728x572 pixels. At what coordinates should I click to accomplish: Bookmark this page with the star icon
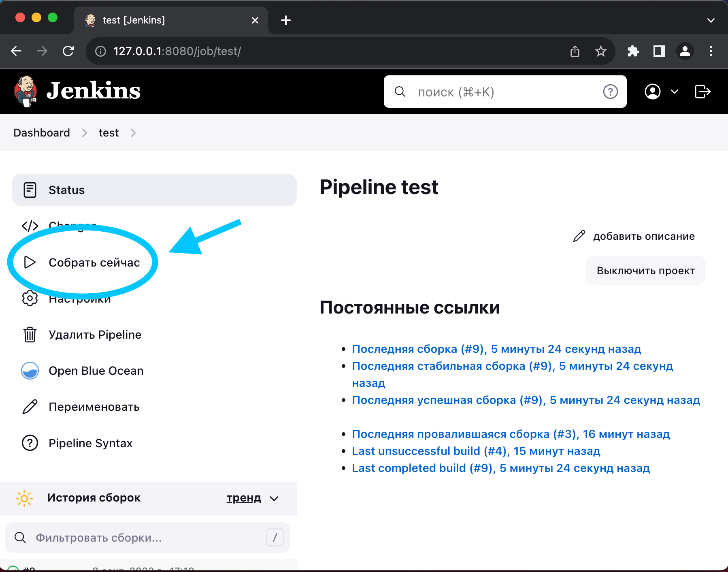coord(600,51)
